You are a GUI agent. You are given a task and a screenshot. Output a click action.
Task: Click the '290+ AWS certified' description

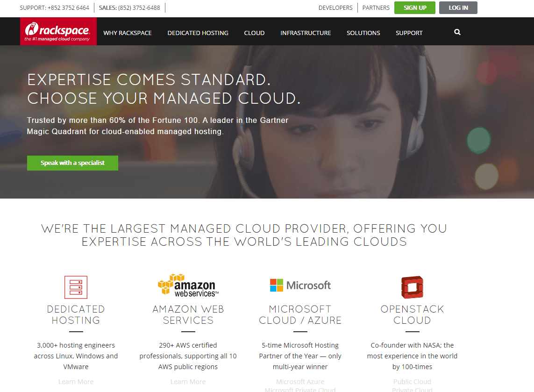click(188, 356)
